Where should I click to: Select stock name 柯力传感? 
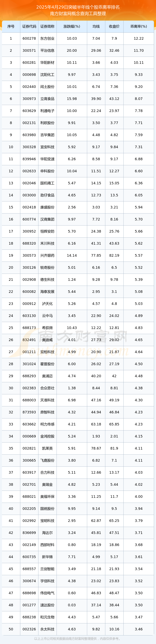click(47, 424)
